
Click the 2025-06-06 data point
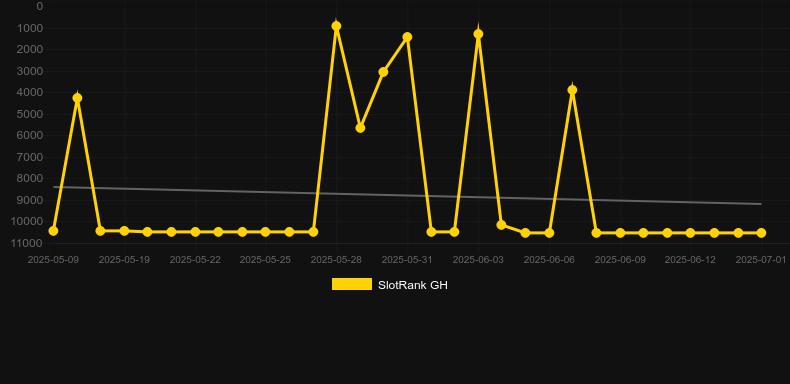[x=549, y=233]
